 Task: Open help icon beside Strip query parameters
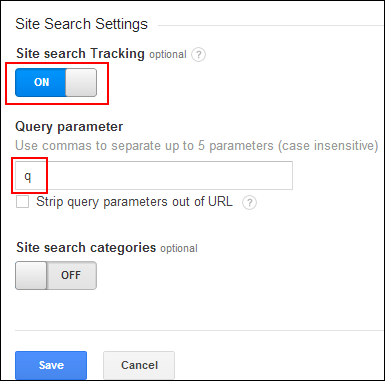coord(249,202)
